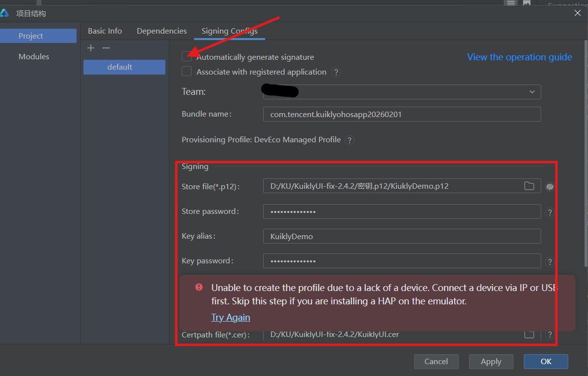
Task: Open help for Store password field
Action: point(550,212)
